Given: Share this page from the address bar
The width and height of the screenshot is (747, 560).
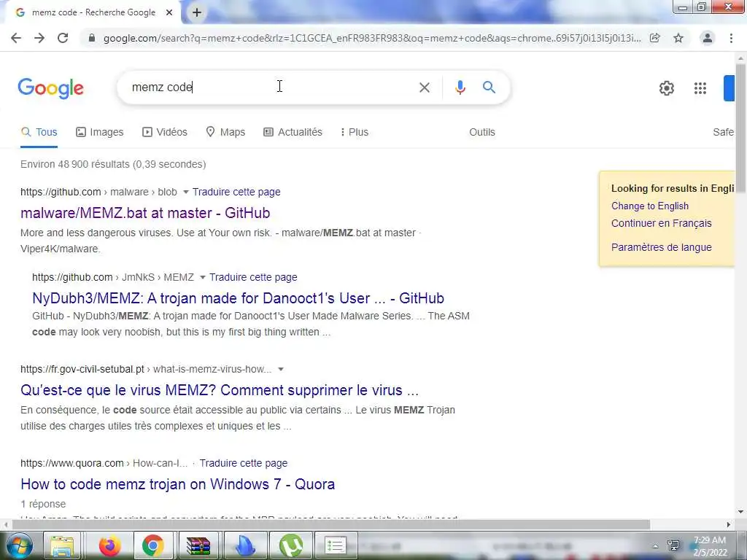Looking at the screenshot, I should coord(655,38).
